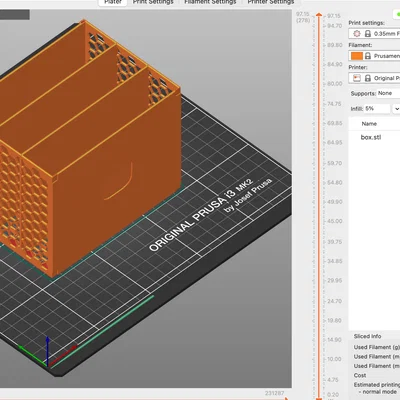Click the XYZ axes gizmo at bed corner

pyautogui.click(x=47, y=352)
